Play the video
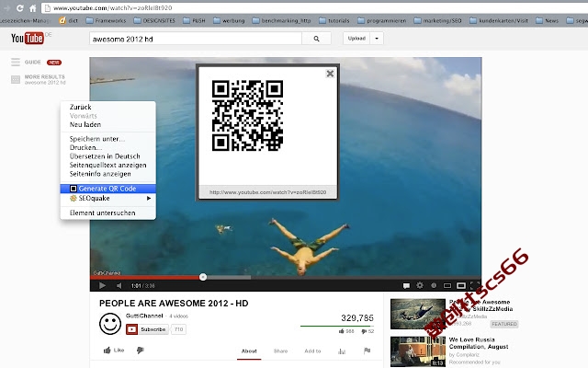This screenshot has height=368, width=588. coord(102,286)
